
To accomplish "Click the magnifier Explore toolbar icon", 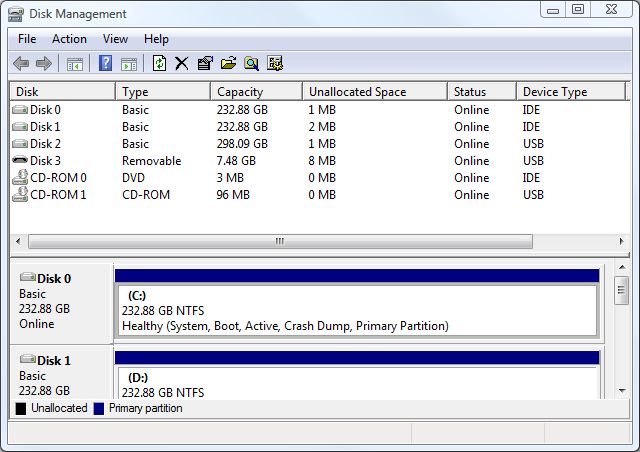I will click(252, 64).
